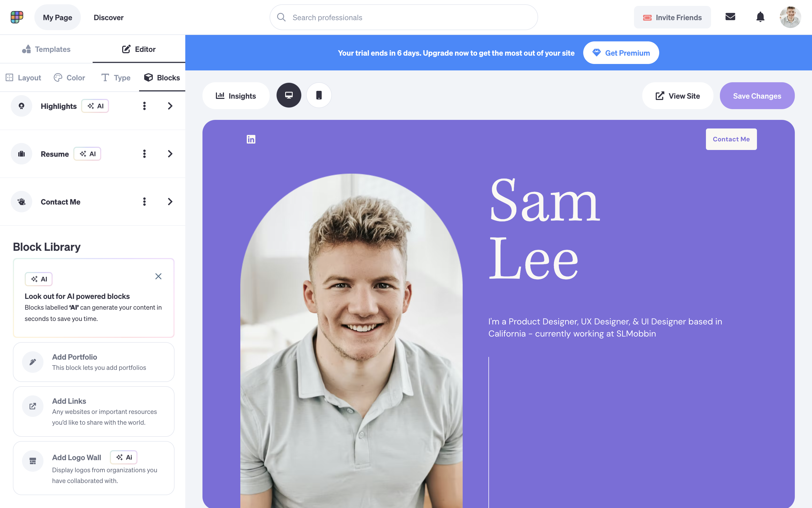812x508 pixels.
Task: Switch to mobile preview mode
Action: pos(319,95)
